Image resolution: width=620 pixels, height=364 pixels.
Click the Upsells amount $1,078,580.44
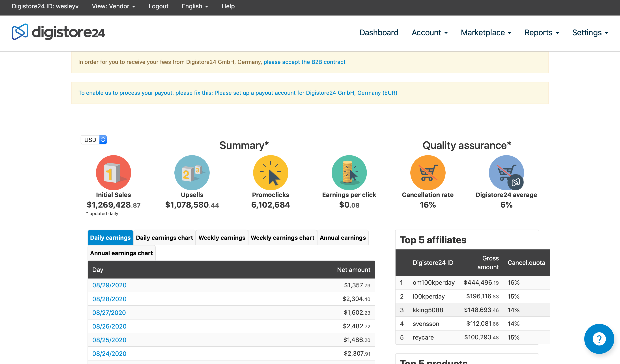click(192, 205)
